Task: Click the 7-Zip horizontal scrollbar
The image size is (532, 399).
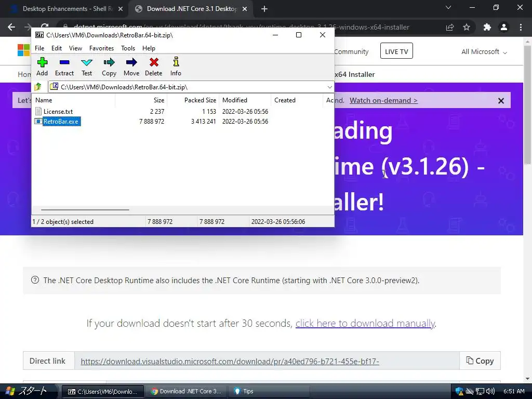Action: 85,210
